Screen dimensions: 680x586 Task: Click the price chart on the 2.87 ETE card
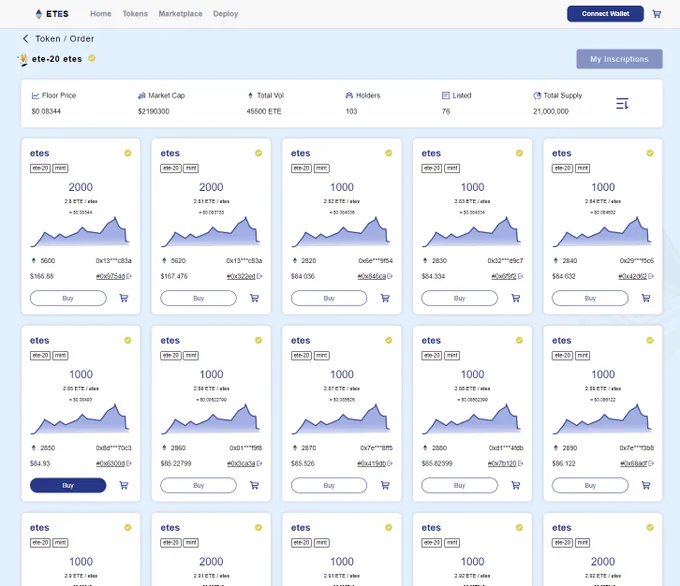[342, 419]
